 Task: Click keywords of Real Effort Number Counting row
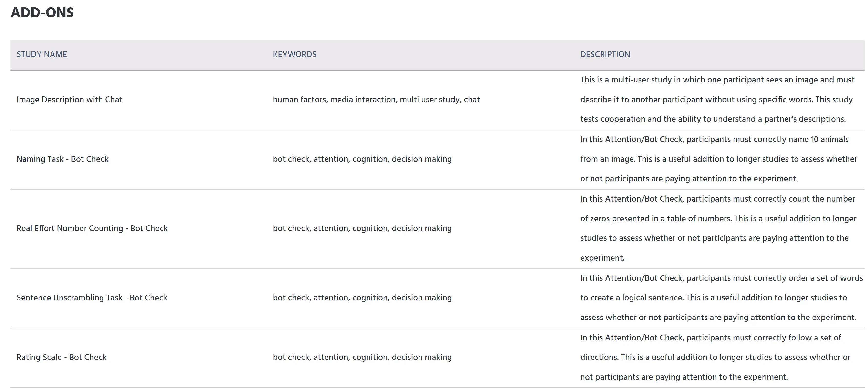tap(362, 228)
